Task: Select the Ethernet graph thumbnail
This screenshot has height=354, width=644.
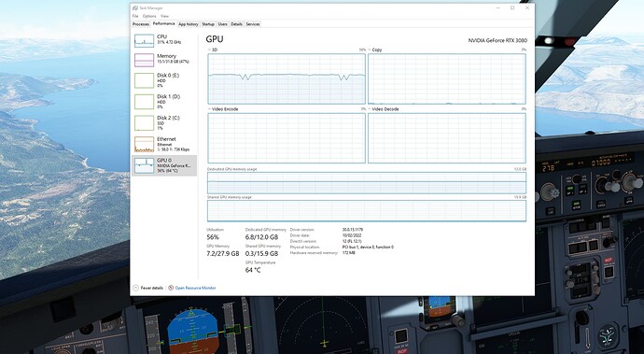Action: [x=144, y=145]
